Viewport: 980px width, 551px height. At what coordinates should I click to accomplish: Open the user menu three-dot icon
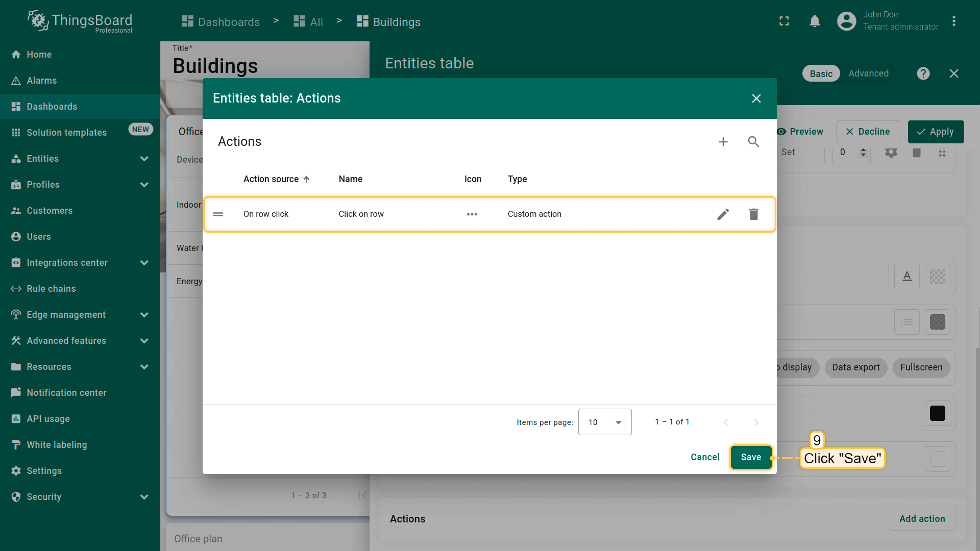coord(953,21)
